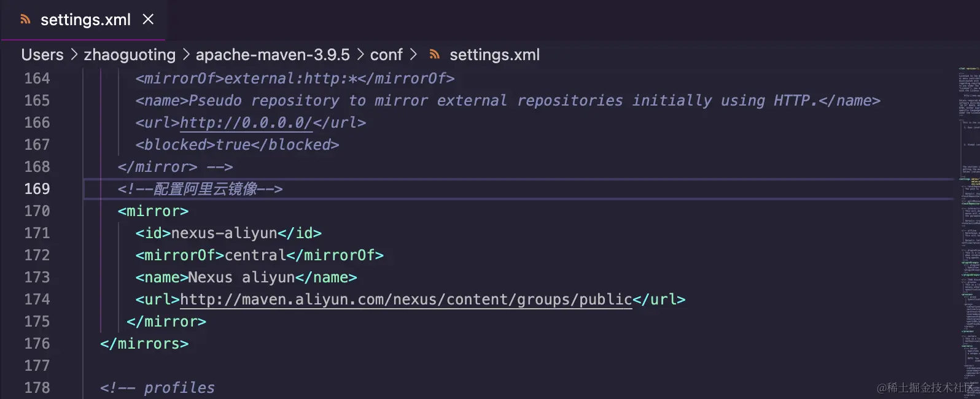
Task: Click the nexus-aliyun id value
Action: pos(224,233)
